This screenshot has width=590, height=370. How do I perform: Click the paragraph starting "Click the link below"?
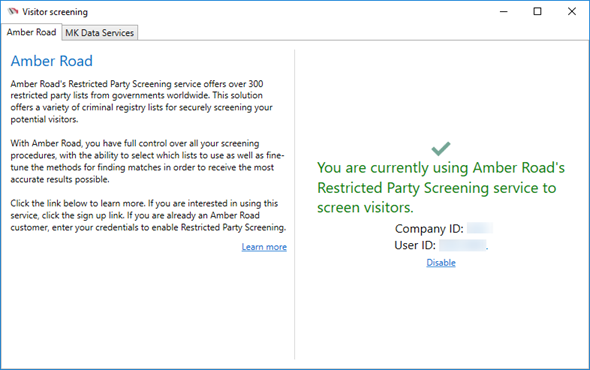[148, 215]
